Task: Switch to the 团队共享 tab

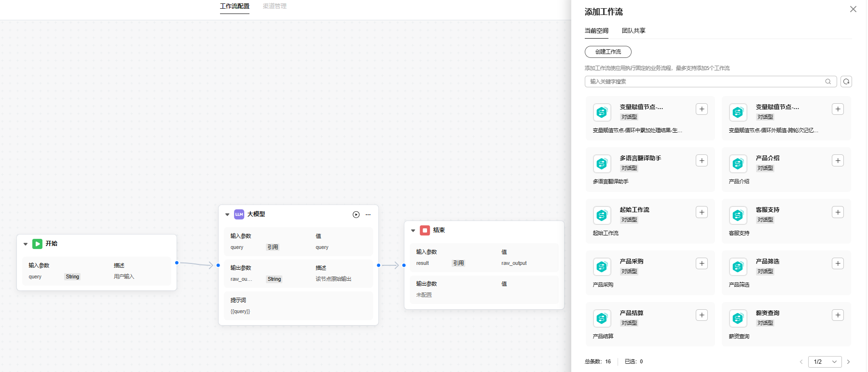Action: coord(633,31)
